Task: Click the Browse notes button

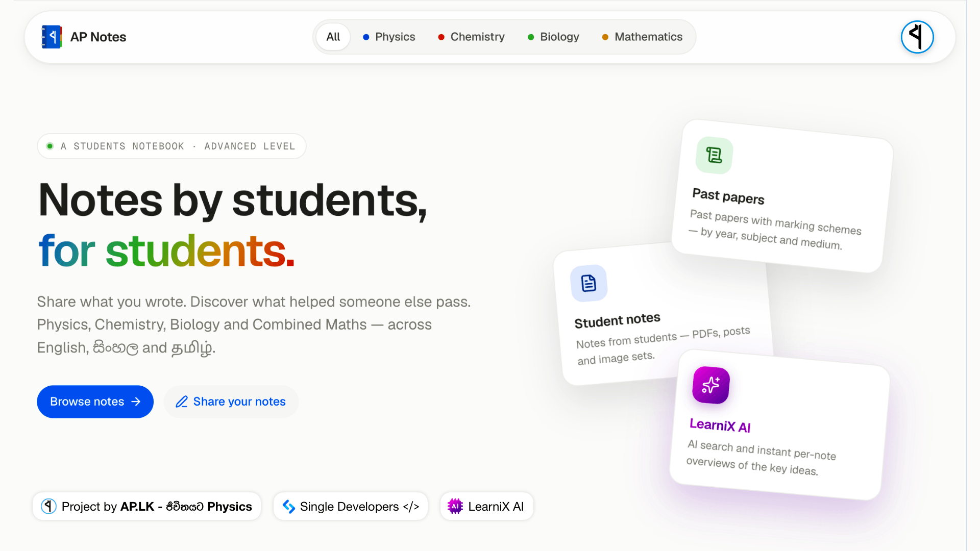Action: point(95,402)
